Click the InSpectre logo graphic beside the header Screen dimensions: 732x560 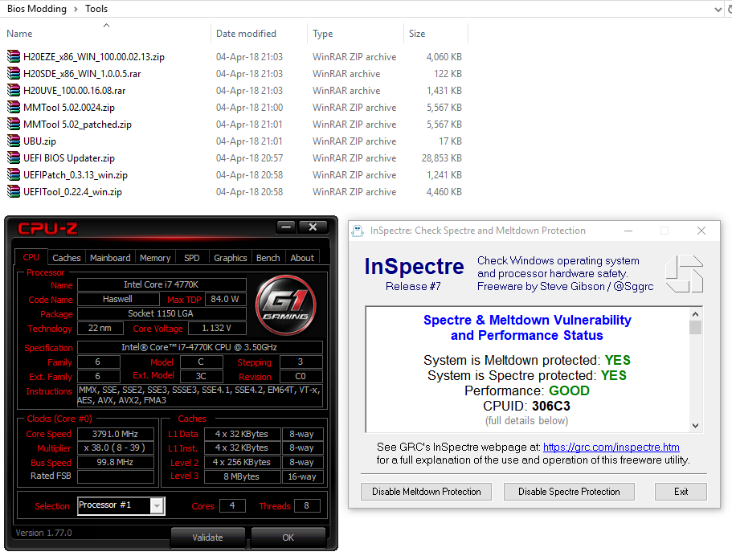[x=685, y=273]
